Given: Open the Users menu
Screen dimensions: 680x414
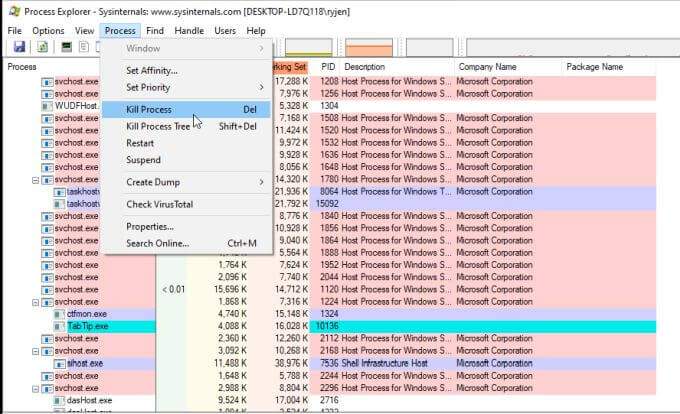Looking at the screenshot, I should 225,31.
